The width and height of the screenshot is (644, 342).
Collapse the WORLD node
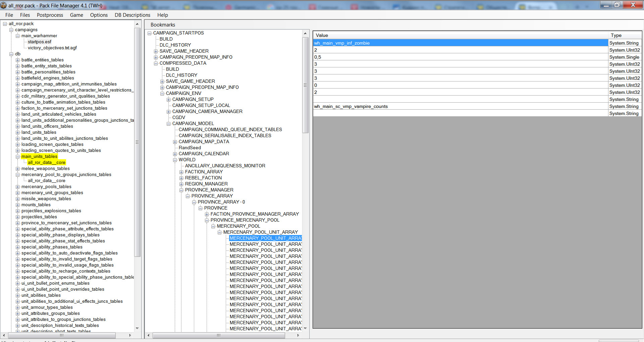coord(175,160)
